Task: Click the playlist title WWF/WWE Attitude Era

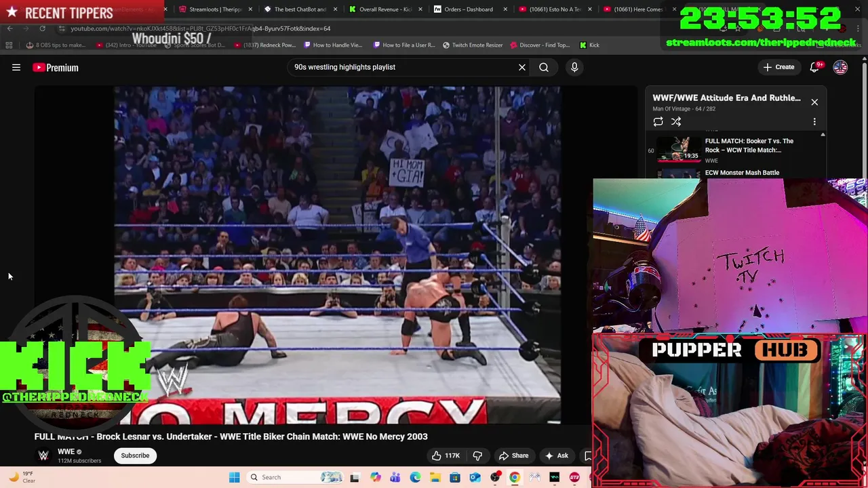Action: [726, 98]
